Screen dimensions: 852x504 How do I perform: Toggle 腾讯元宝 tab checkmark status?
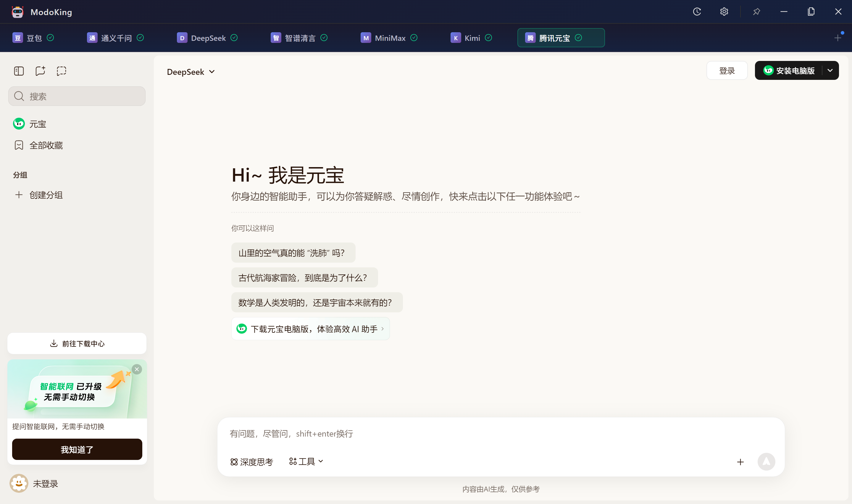[x=578, y=38]
